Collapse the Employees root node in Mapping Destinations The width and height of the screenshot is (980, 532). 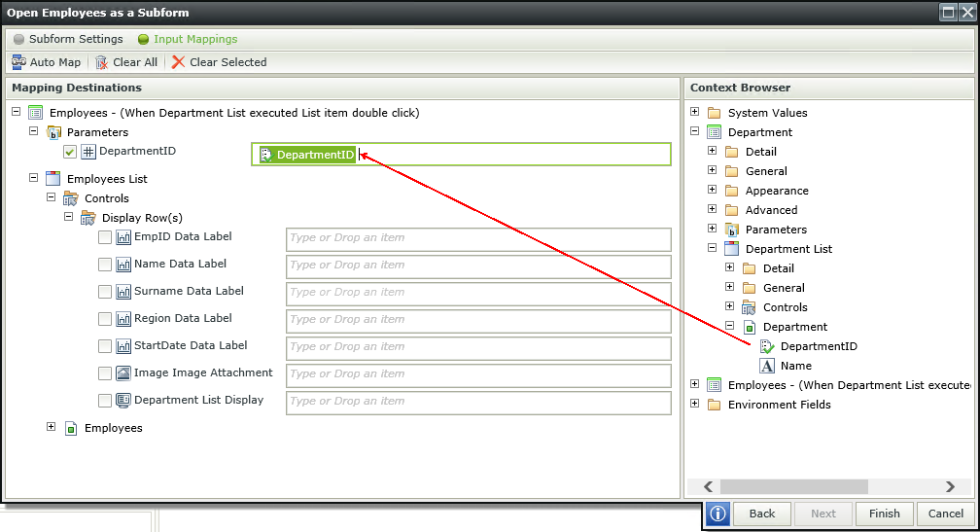(x=17, y=112)
